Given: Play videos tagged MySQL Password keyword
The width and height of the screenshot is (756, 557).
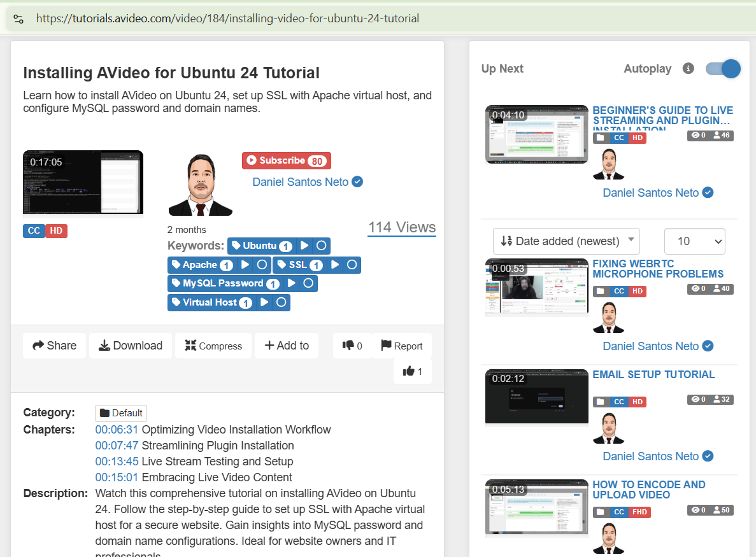Looking at the screenshot, I should point(291,283).
